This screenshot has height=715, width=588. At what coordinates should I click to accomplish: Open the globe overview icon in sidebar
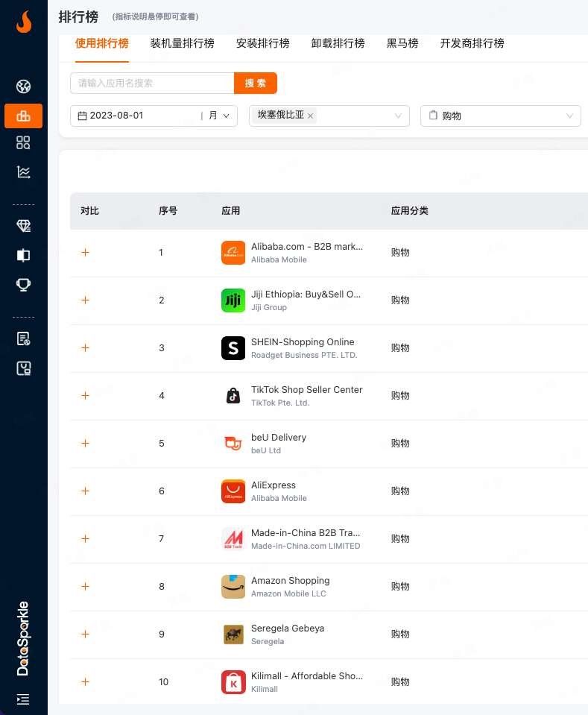click(23, 86)
